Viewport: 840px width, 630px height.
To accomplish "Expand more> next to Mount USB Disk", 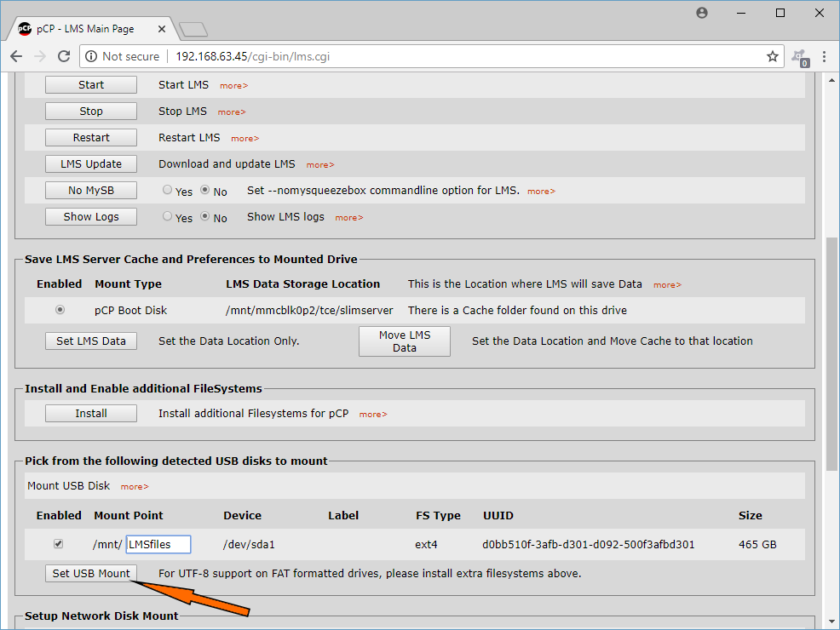I will 135,487.
